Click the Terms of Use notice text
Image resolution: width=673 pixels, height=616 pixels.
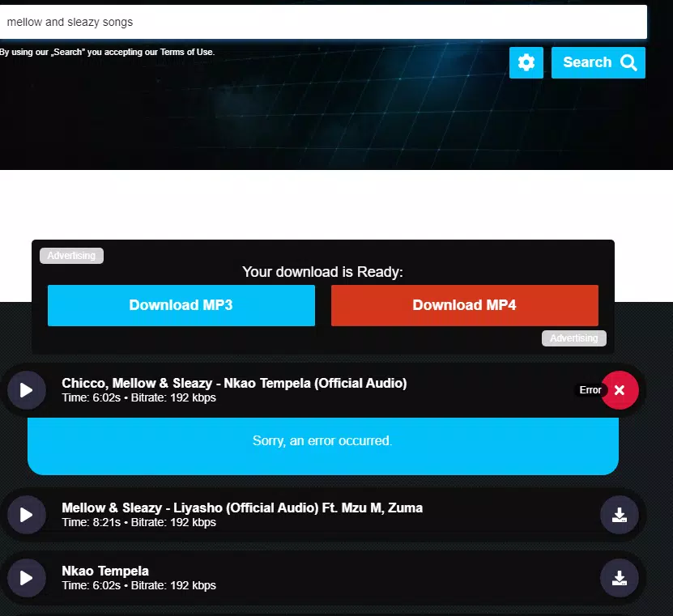[107, 53]
